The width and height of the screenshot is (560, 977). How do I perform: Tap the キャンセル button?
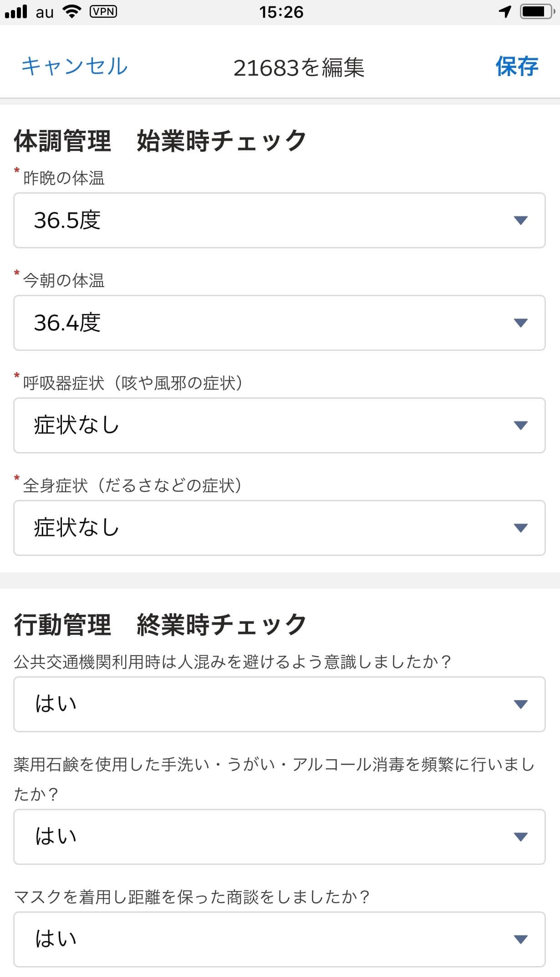[75, 67]
